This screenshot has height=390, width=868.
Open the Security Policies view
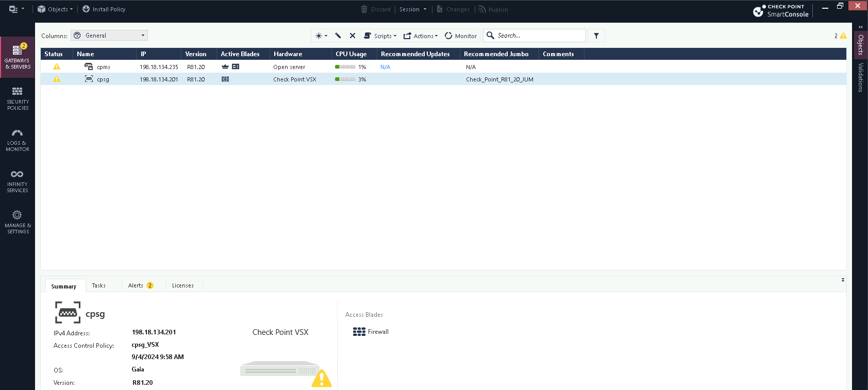18,98
